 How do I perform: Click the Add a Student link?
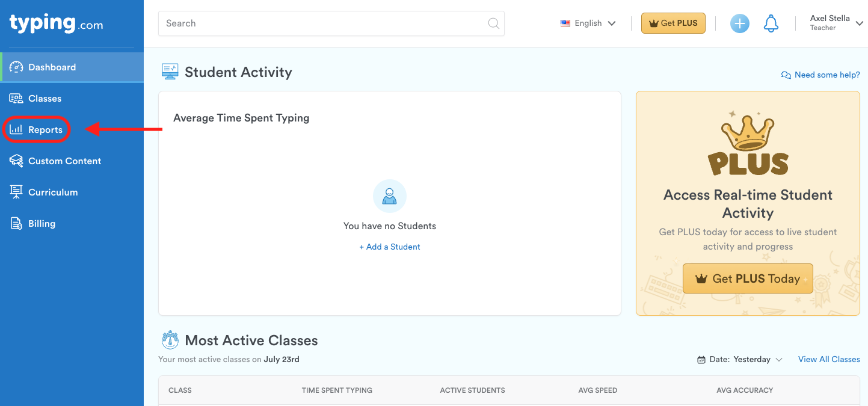tap(390, 247)
